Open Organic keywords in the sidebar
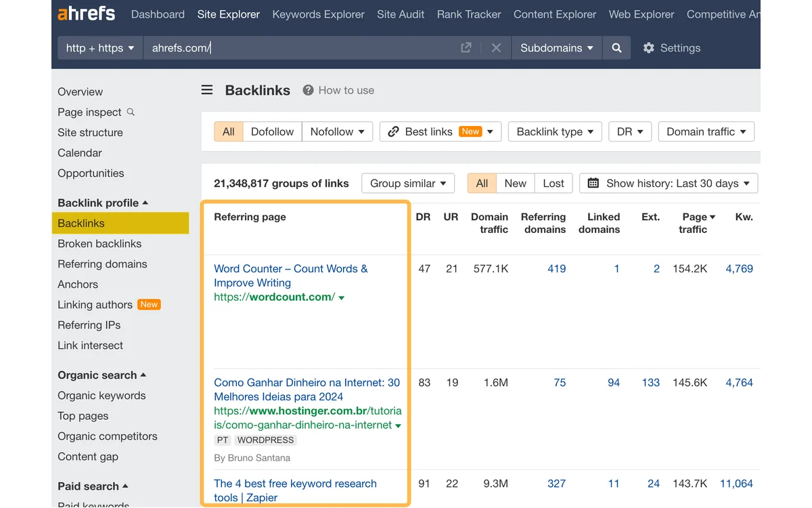The height and width of the screenshot is (508, 812). pos(101,395)
